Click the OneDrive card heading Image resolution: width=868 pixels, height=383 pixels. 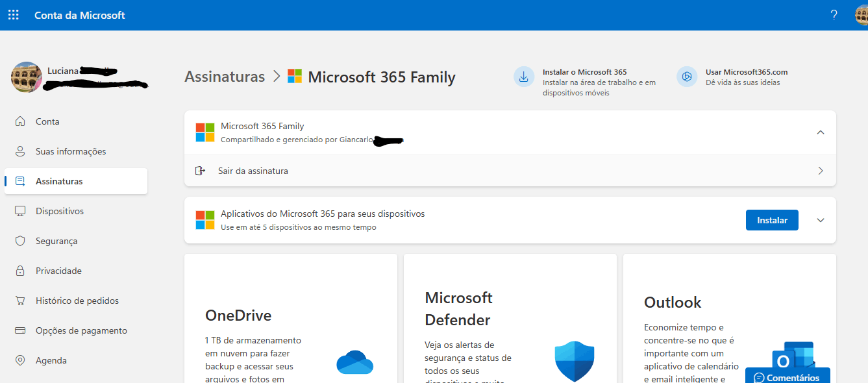(238, 315)
